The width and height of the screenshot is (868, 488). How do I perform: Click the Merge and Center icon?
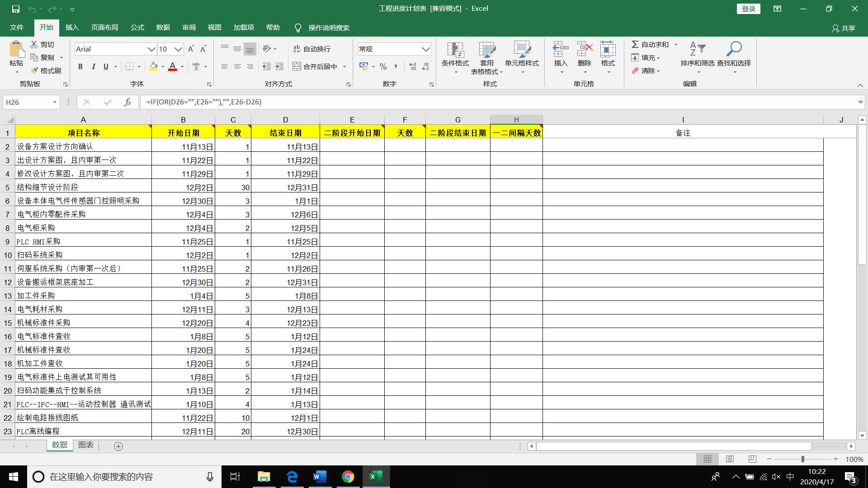(x=297, y=66)
